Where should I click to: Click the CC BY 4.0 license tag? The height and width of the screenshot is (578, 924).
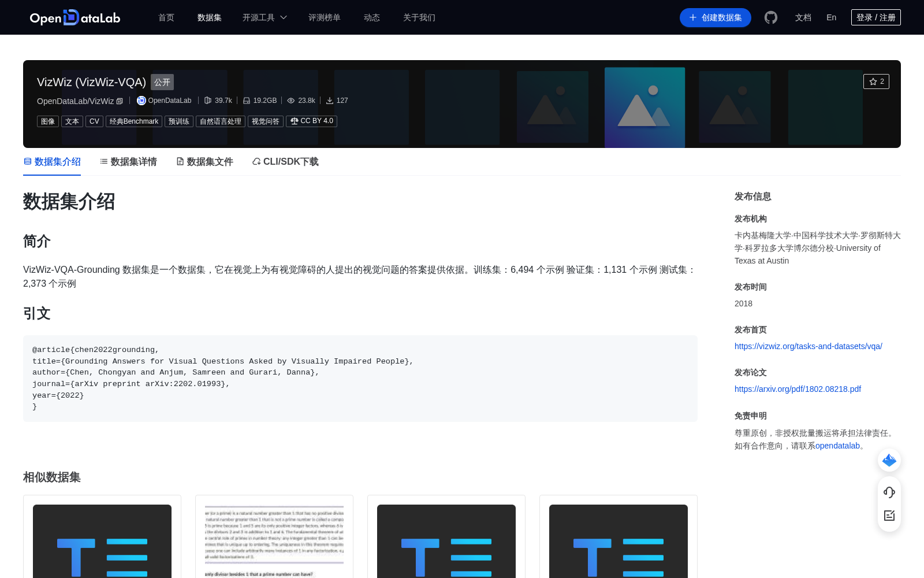(x=312, y=121)
